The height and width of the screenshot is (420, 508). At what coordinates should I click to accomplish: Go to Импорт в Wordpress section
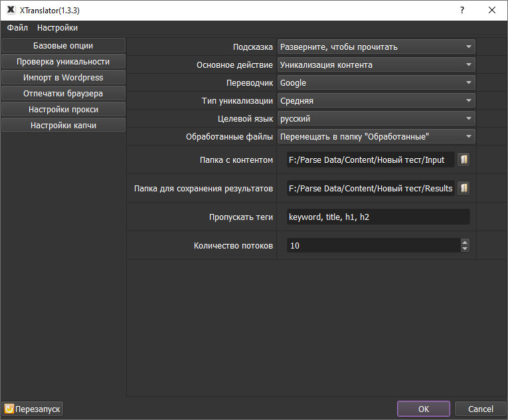(x=63, y=78)
